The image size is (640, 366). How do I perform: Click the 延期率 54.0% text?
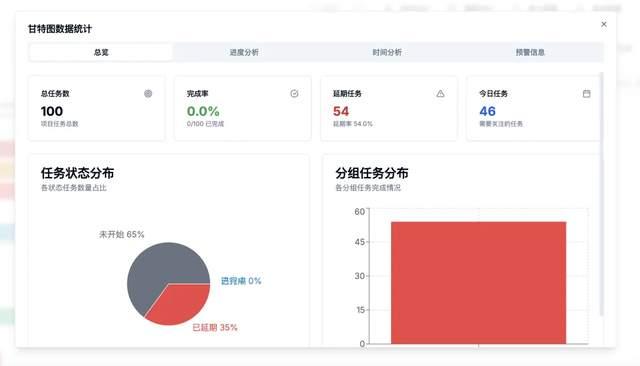click(x=353, y=124)
